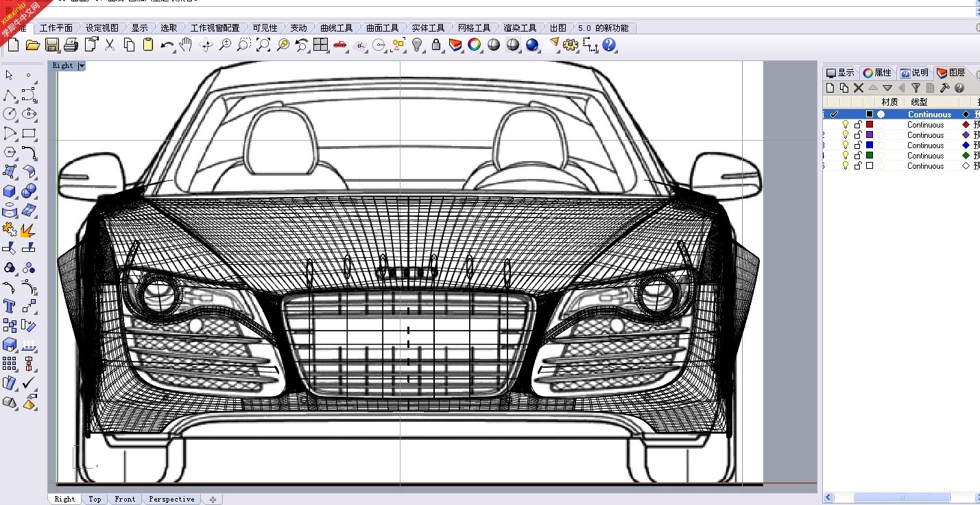Switch to the Perspective viewport tab

171,499
